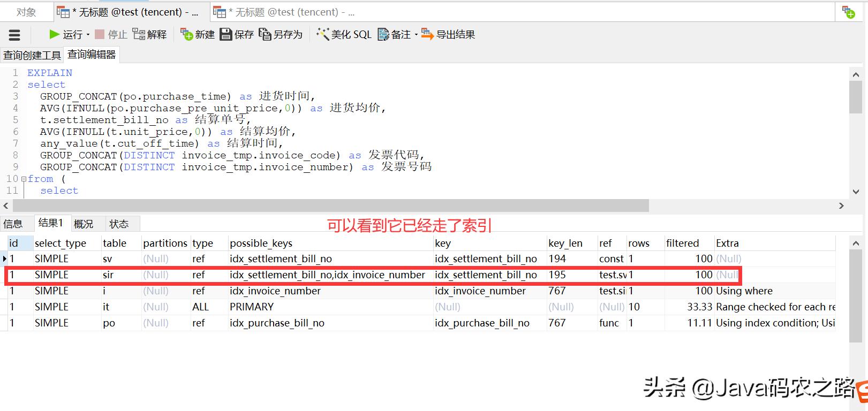Image resolution: width=868 pixels, height=411 pixels.
Task: Beautify SQL with 美化 SQL icon
Action: point(323,35)
